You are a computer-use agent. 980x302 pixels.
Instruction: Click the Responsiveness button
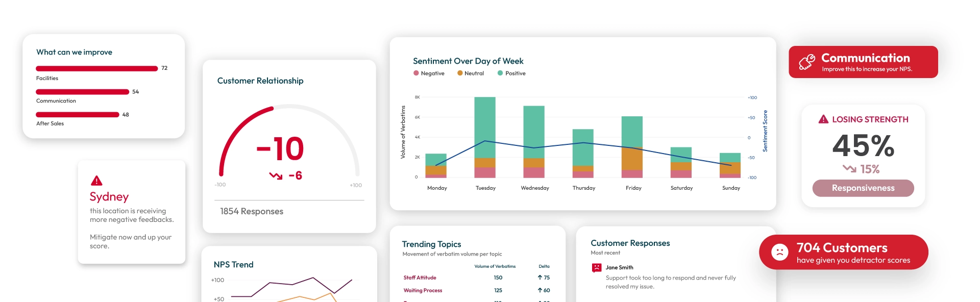(x=863, y=188)
